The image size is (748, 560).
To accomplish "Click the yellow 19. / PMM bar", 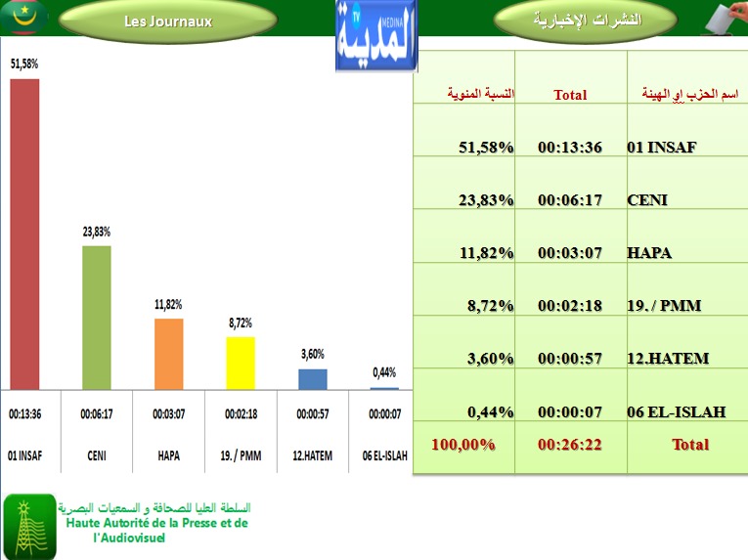I will 241,364.
